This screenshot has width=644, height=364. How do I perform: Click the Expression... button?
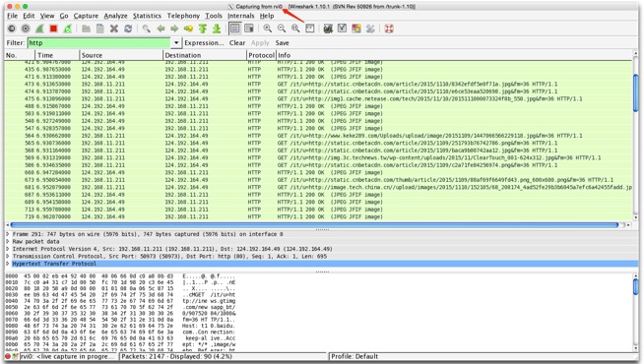tap(204, 42)
